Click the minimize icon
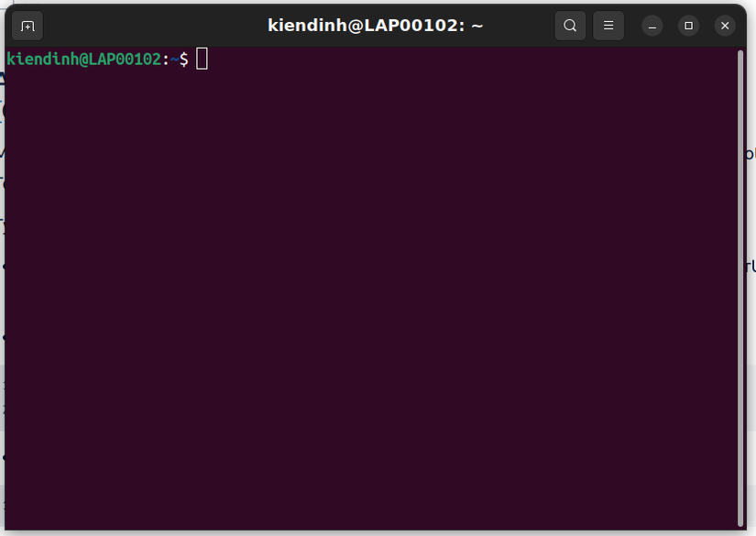756x536 pixels. pos(651,26)
